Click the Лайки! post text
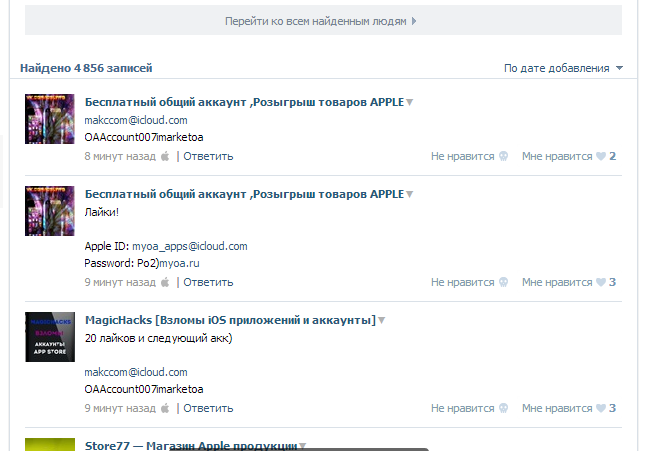 (102, 212)
